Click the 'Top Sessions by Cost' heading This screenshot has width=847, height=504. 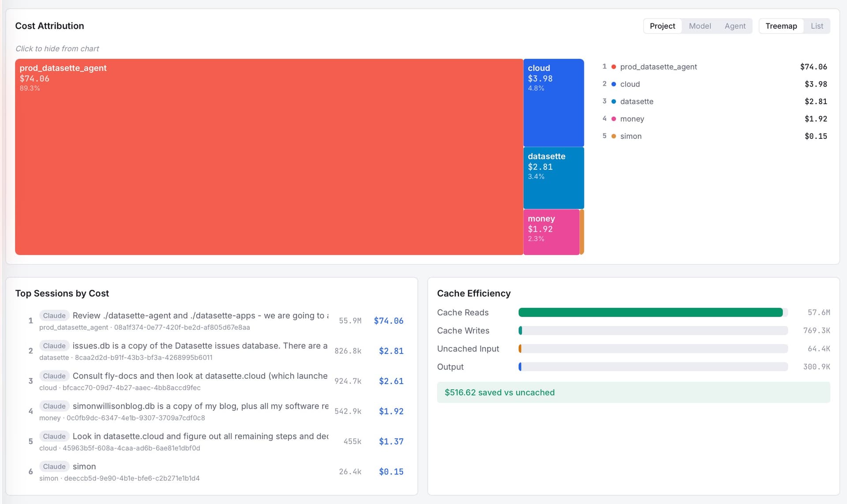[x=62, y=294]
